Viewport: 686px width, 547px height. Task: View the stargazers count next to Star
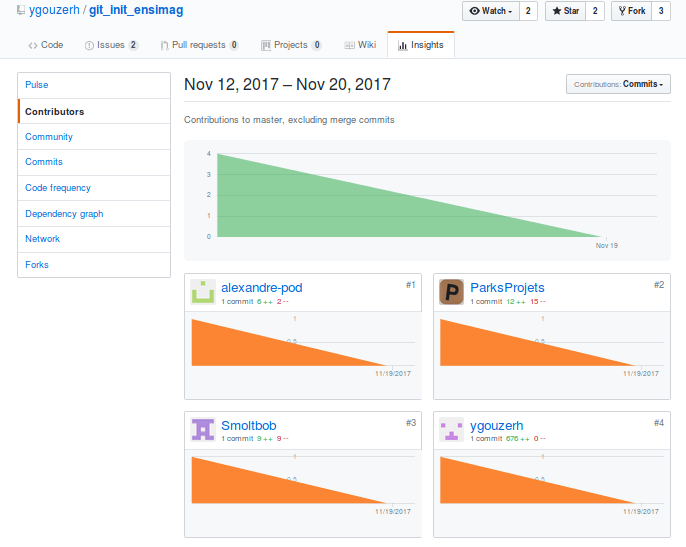pos(595,11)
